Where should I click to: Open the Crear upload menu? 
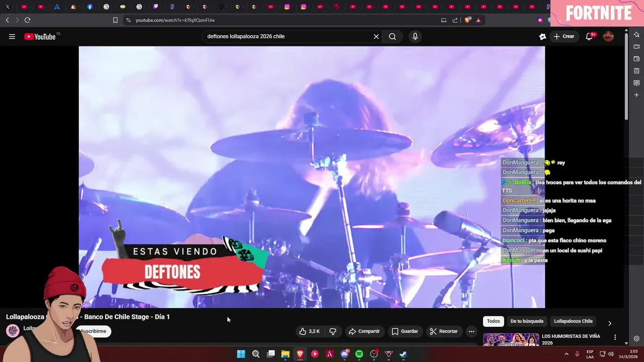tap(564, 36)
